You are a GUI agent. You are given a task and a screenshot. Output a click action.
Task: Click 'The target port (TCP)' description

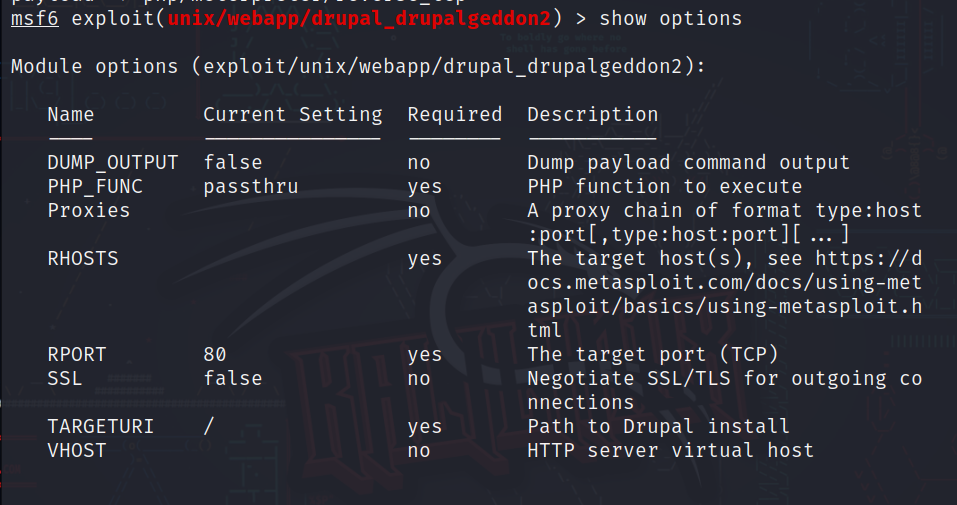652,355
